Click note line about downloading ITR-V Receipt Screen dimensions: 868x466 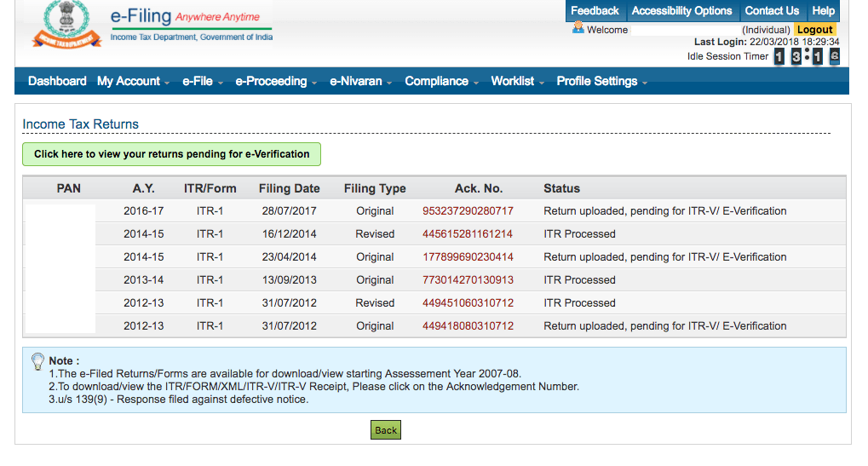(x=313, y=386)
